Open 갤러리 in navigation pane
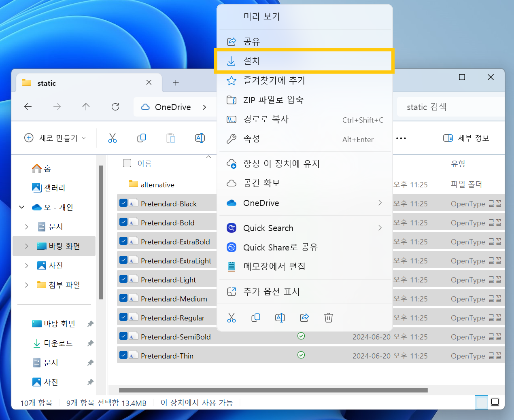This screenshot has height=420, width=514. (x=49, y=188)
